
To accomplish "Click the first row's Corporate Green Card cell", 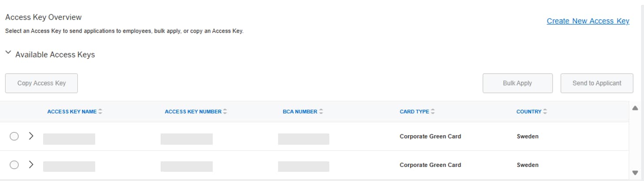I will click(430, 136).
